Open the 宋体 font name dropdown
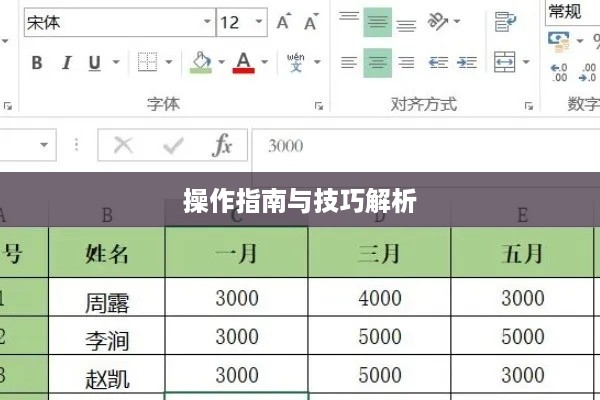This screenshot has width=600, height=400. coord(207,22)
